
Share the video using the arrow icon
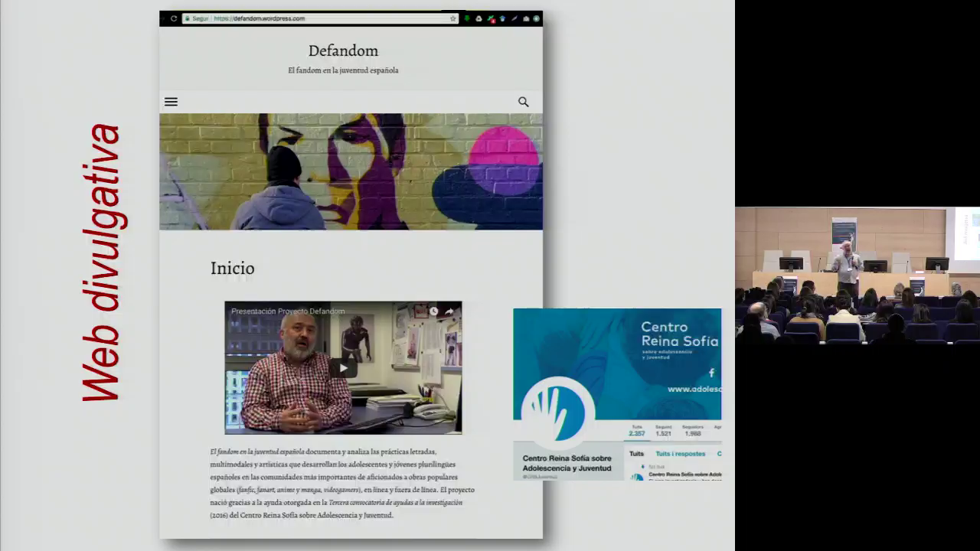coord(449,311)
